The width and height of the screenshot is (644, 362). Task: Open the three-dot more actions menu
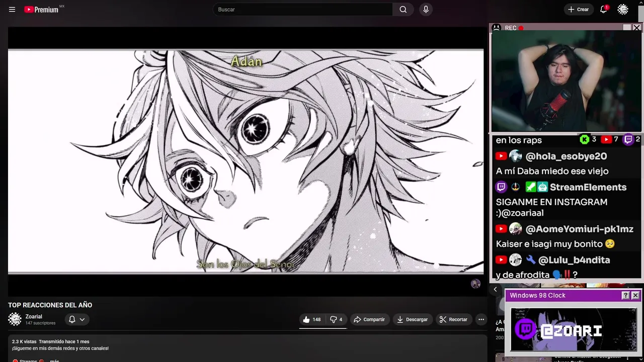pos(481,319)
